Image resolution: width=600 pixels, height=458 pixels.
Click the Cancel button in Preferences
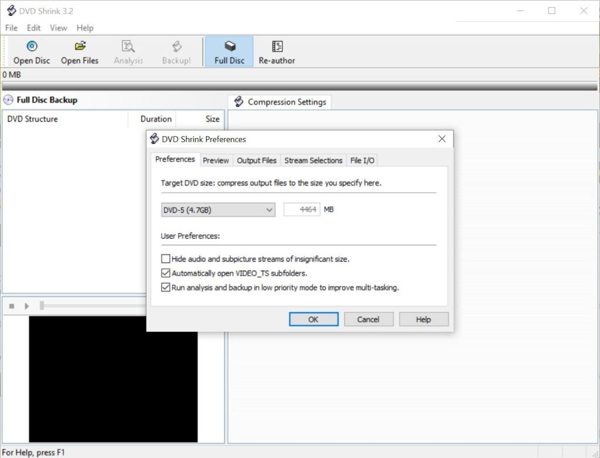(368, 319)
